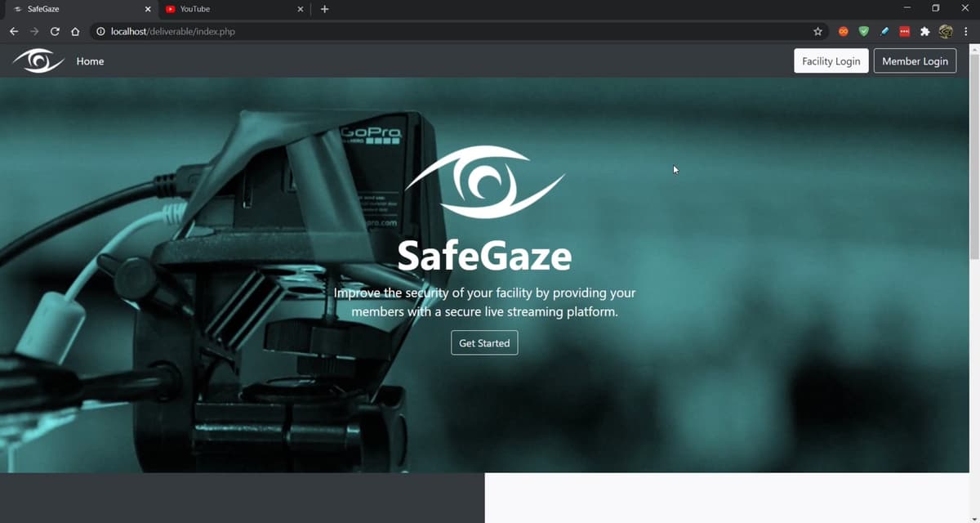Screen dimensions: 980x523
Task: Bookmark this page with the star icon
Action: tap(817, 32)
